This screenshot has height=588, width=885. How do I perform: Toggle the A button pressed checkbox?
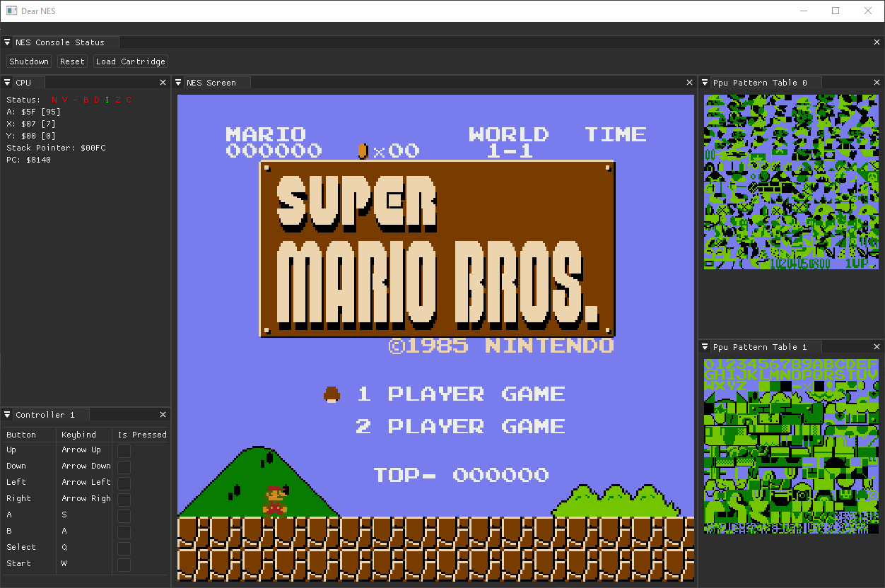(124, 516)
